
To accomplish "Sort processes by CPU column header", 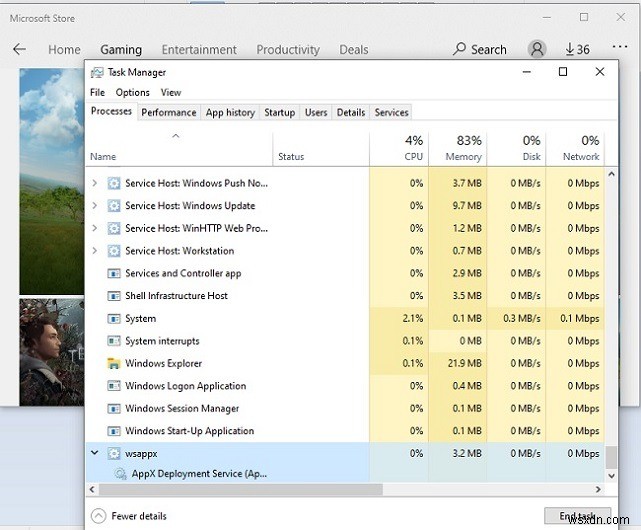I will coord(399,149).
